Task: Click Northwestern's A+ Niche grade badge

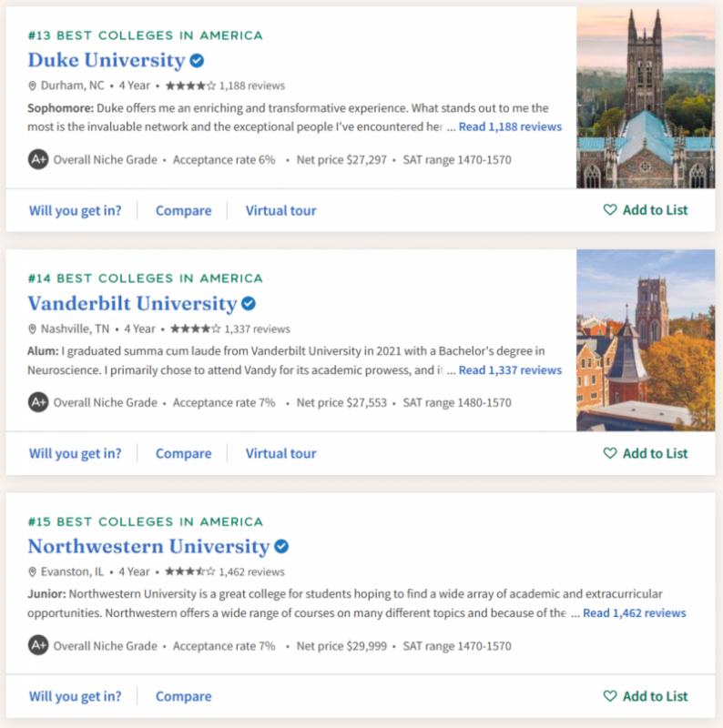Action: [38, 645]
